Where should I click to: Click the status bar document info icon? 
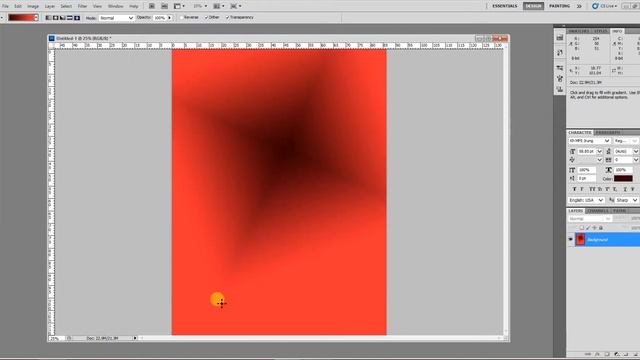tap(69, 338)
